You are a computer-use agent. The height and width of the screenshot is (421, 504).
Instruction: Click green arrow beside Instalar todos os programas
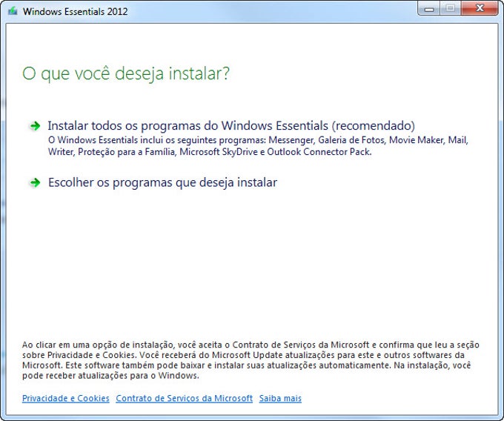tap(35, 126)
